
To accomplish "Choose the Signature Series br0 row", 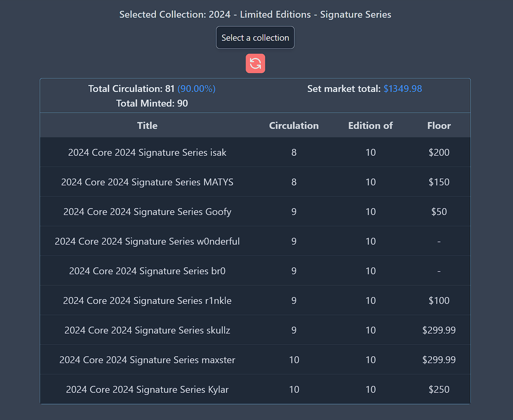I will pyautogui.click(x=147, y=271).
